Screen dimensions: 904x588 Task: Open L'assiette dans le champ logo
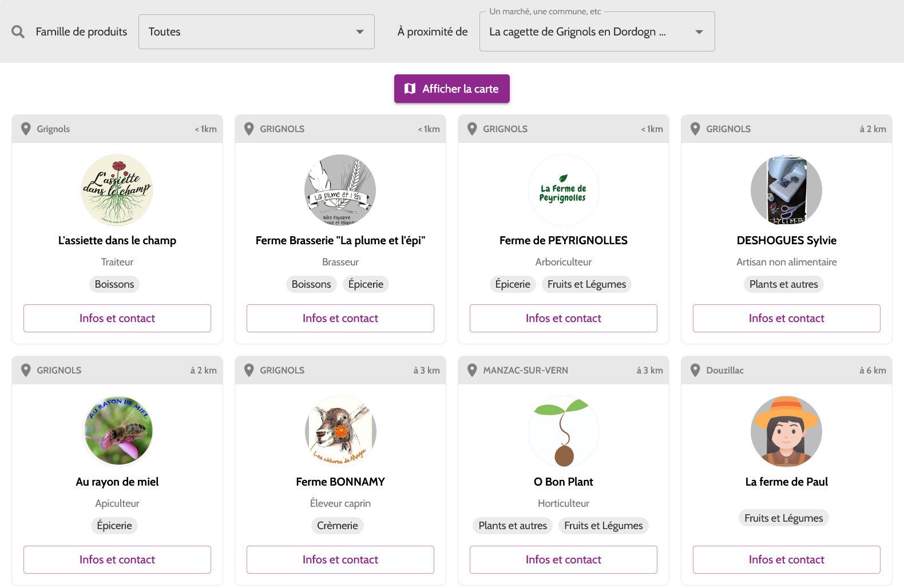[x=117, y=190]
